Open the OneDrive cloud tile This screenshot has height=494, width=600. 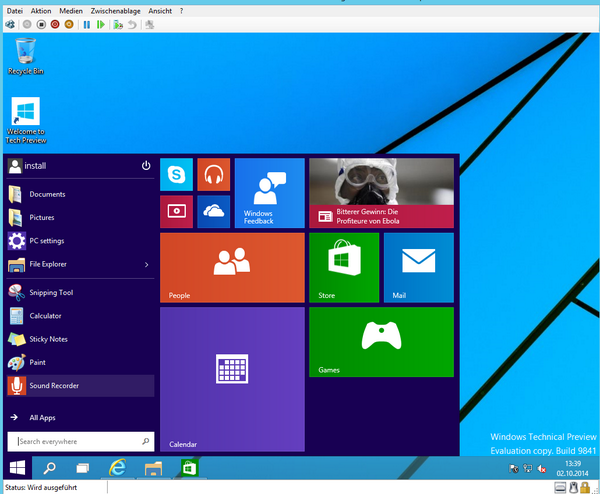[x=214, y=212]
